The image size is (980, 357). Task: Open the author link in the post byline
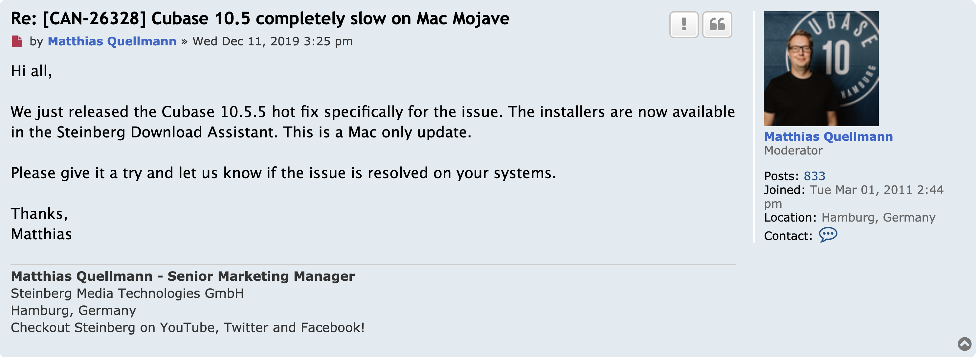[x=112, y=41]
